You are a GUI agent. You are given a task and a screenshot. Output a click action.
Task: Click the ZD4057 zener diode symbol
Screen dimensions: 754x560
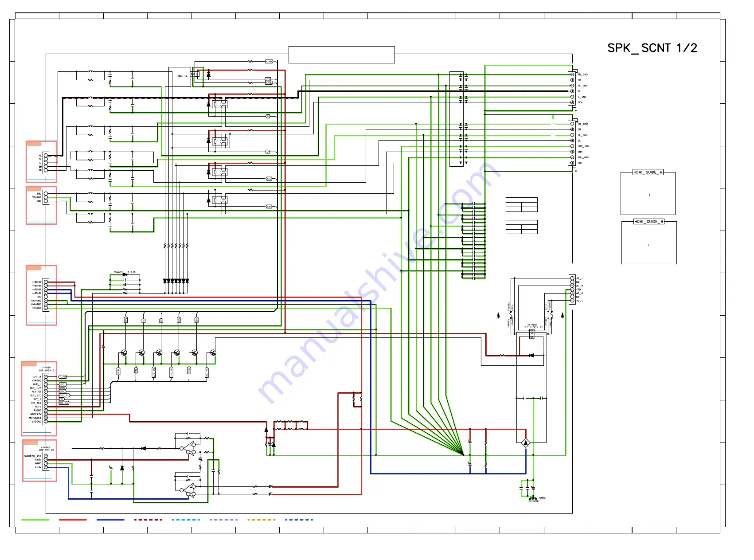click(x=125, y=274)
